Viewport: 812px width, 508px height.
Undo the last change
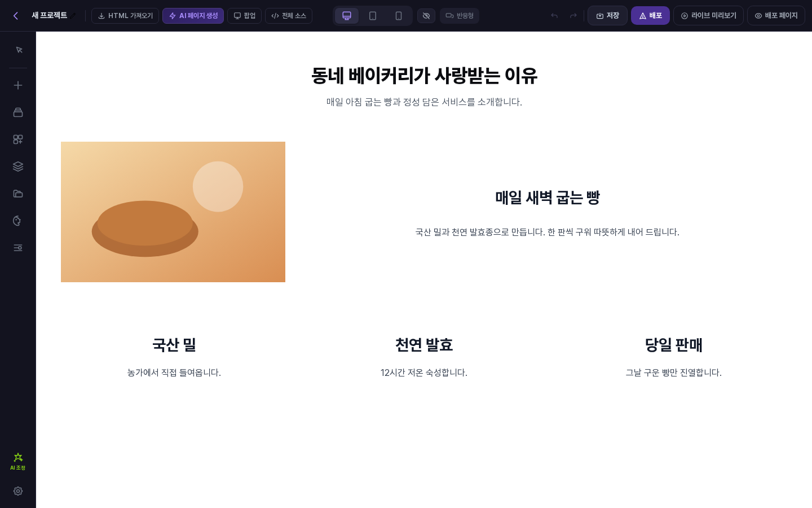click(554, 16)
